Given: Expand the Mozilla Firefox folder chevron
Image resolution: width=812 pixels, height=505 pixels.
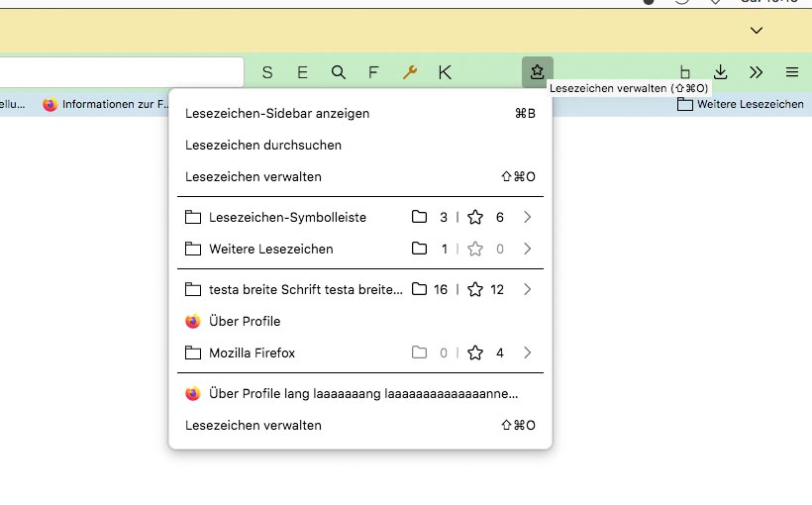Looking at the screenshot, I should click(528, 353).
